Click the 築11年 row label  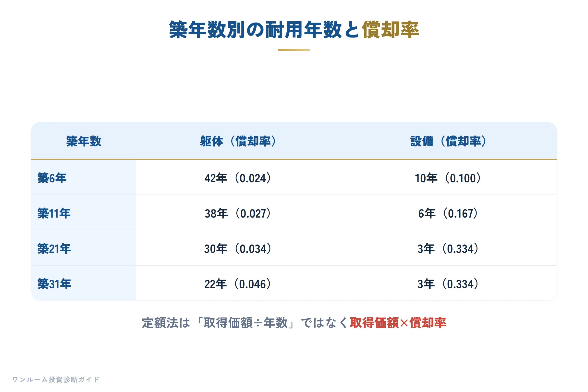[54, 213]
